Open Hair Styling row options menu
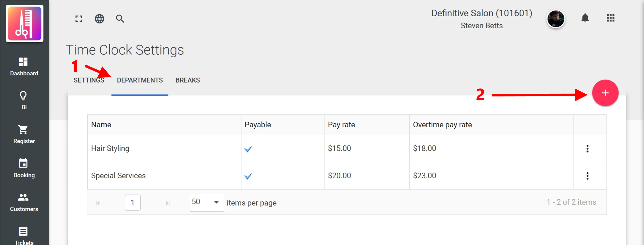This screenshot has width=644, height=245. pos(587,149)
